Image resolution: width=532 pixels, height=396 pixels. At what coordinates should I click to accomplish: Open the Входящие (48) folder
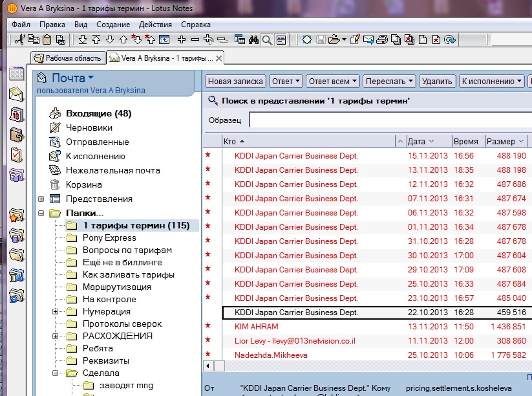point(98,113)
